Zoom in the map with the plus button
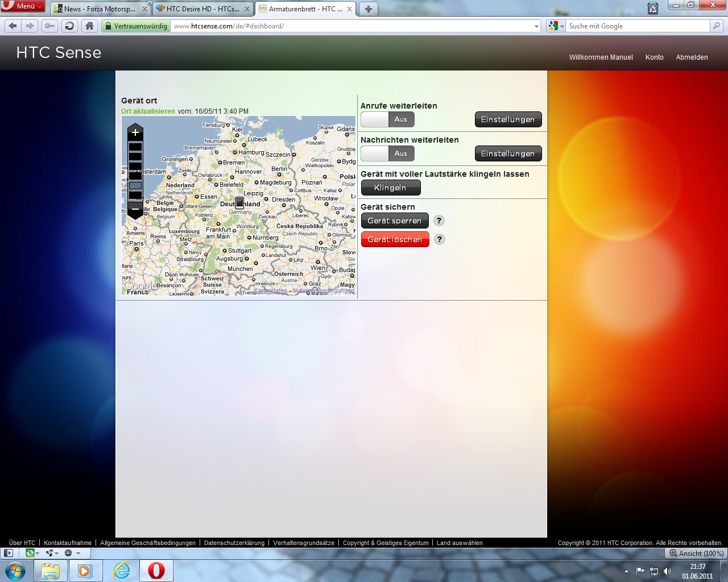Viewport: 728px width, 582px height. click(x=135, y=132)
